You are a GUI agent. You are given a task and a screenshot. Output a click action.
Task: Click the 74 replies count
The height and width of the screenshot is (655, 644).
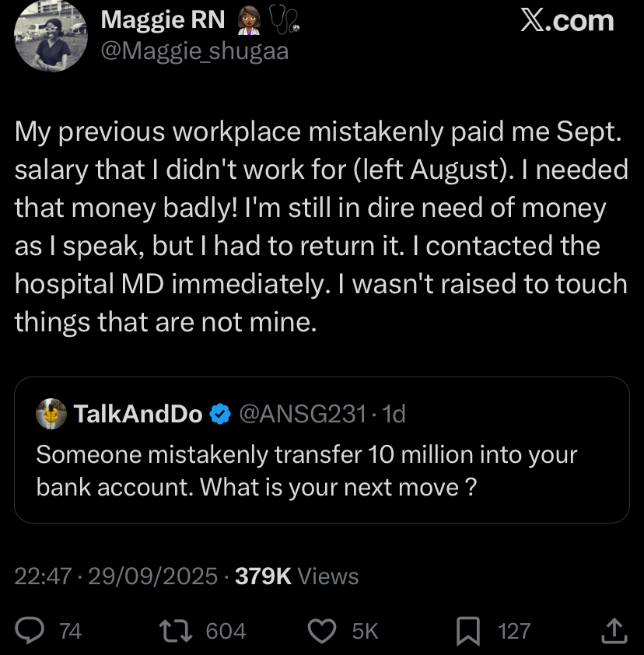coord(70,631)
